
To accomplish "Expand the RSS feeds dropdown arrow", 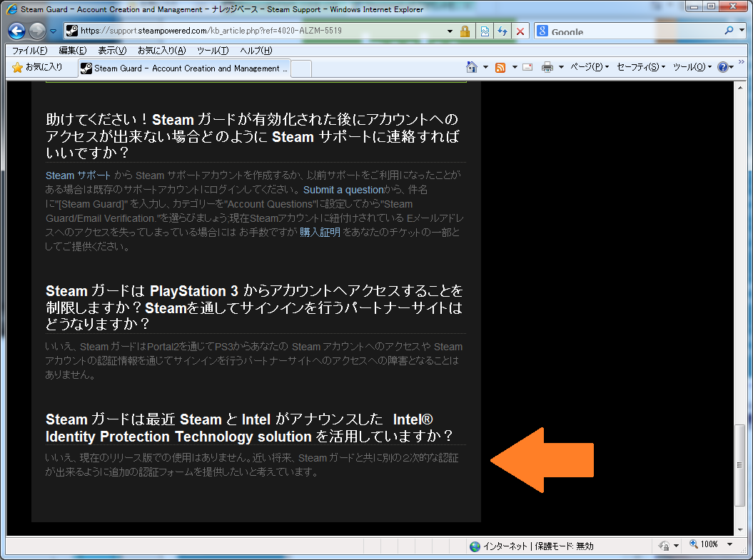I will [515, 67].
